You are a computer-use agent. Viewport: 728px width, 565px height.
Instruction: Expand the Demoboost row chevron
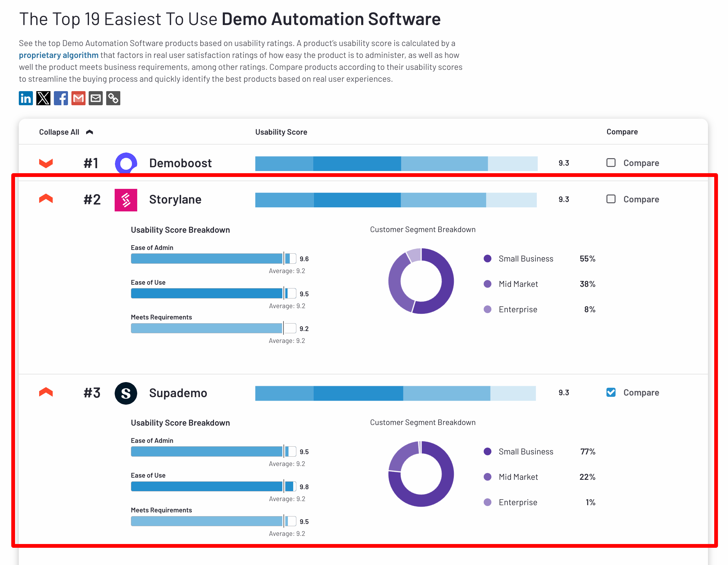click(x=46, y=163)
